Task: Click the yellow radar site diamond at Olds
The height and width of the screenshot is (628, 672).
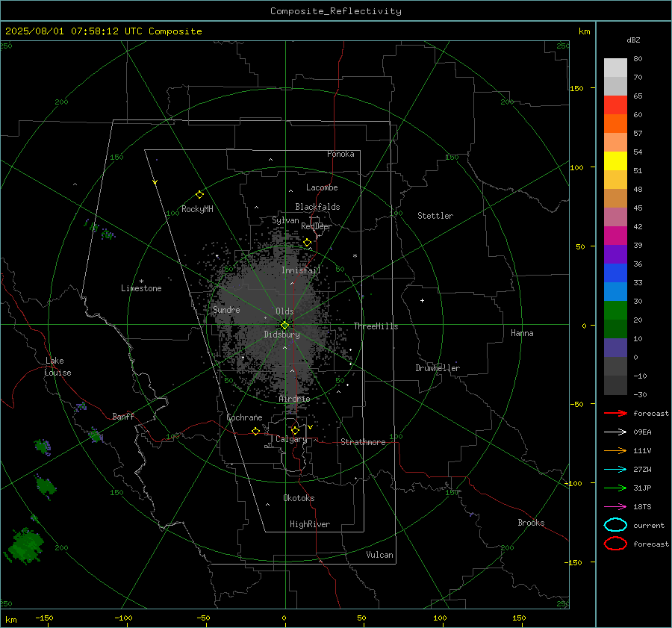Action: pos(284,326)
